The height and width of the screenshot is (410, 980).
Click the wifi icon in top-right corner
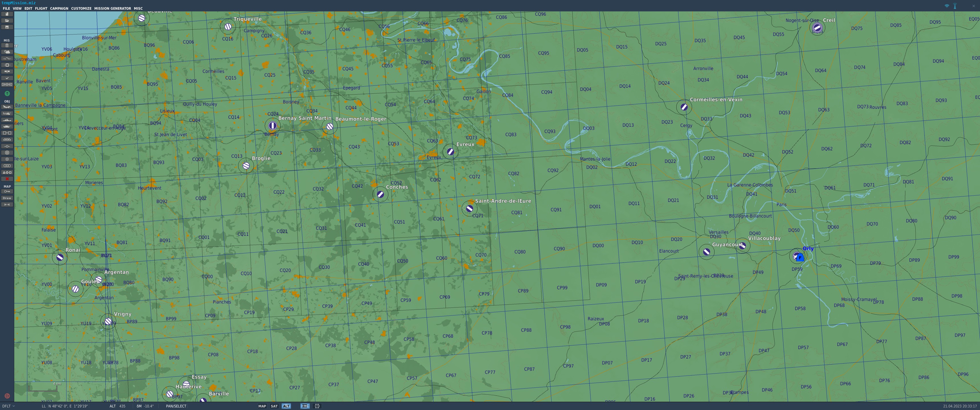pos(947,6)
